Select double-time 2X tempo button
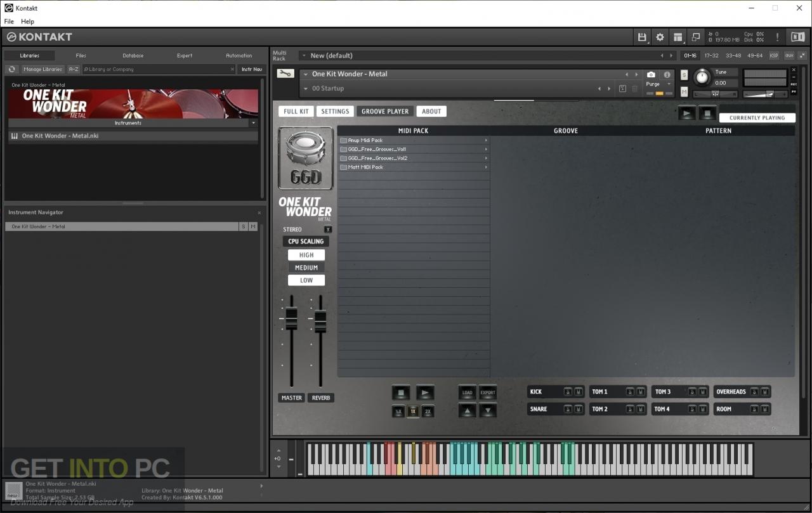Image resolution: width=812 pixels, height=513 pixels. (x=428, y=412)
